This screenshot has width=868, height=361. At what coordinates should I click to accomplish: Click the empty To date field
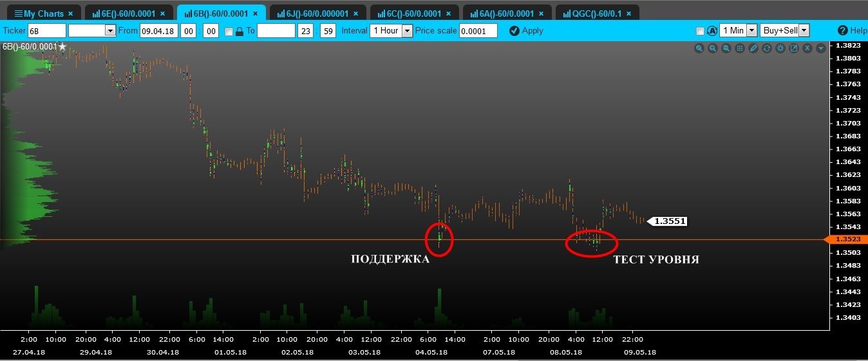(x=276, y=30)
